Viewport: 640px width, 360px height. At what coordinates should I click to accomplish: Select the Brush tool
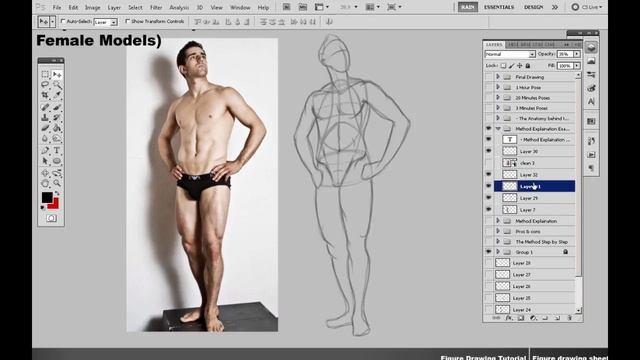pyautogui.click(x=57, y=107)
